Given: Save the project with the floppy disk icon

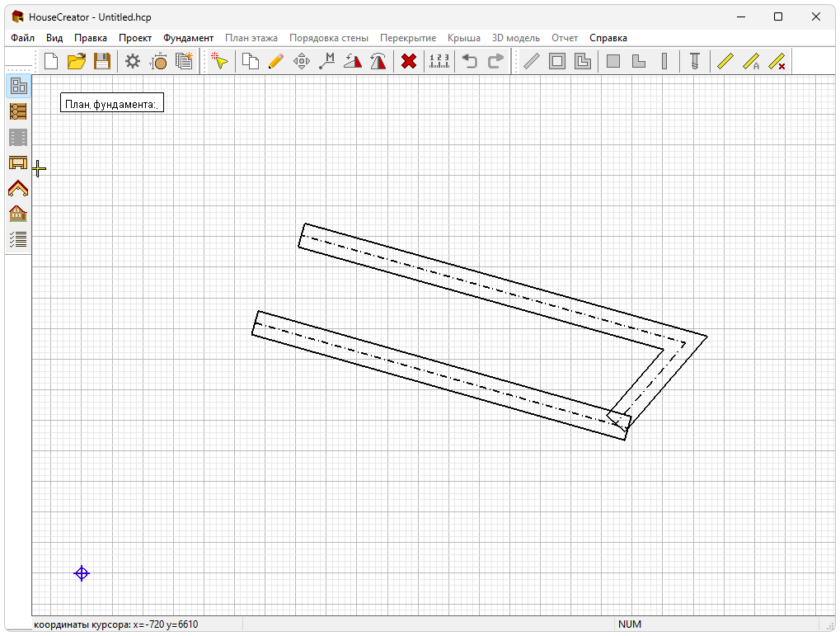Looking at the screenshot, I should 102,61.
